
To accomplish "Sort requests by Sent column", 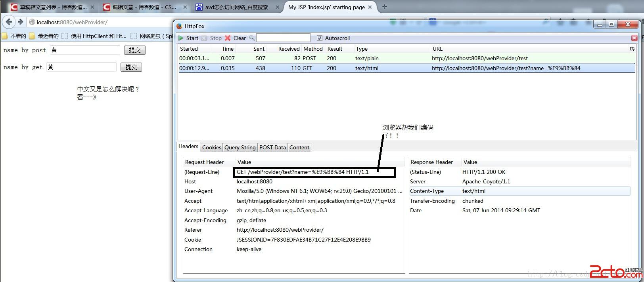I will tap(251, 49).
